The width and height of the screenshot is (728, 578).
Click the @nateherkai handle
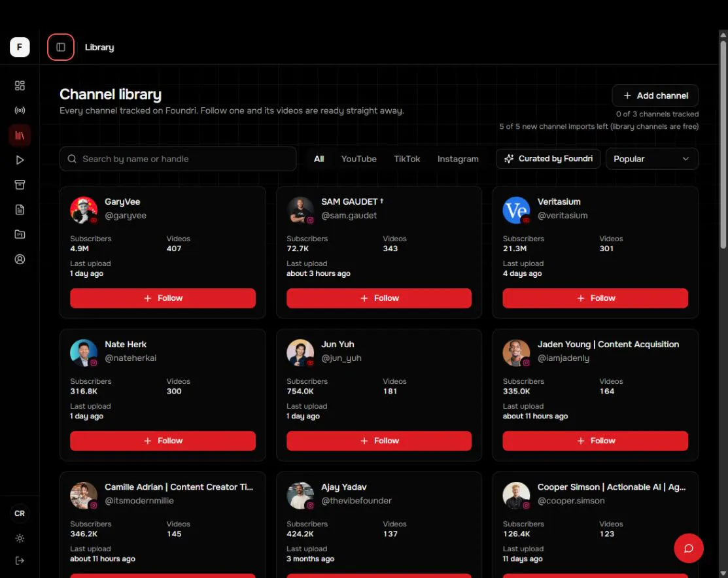(130, 358)
